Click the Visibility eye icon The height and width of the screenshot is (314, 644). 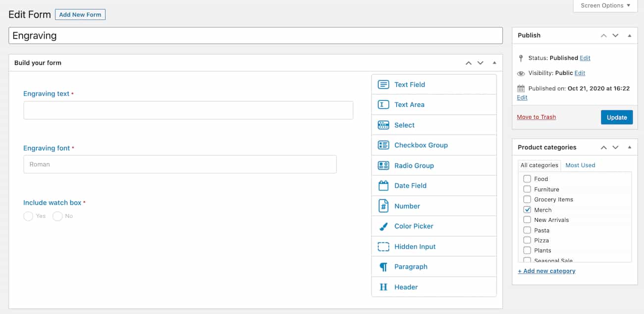[521, 73]
